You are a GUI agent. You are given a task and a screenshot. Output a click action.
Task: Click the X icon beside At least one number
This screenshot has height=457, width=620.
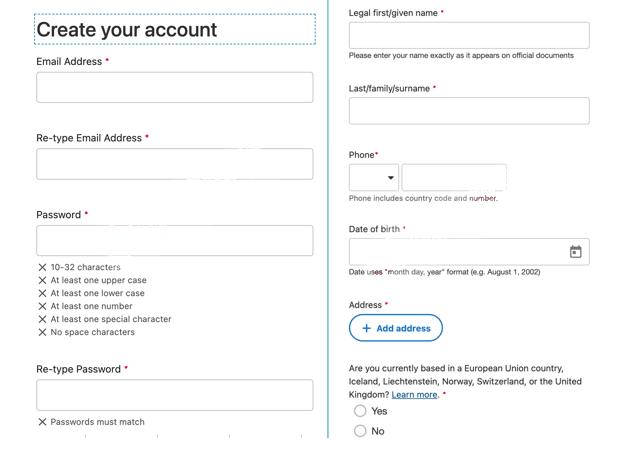click(42, 306)
